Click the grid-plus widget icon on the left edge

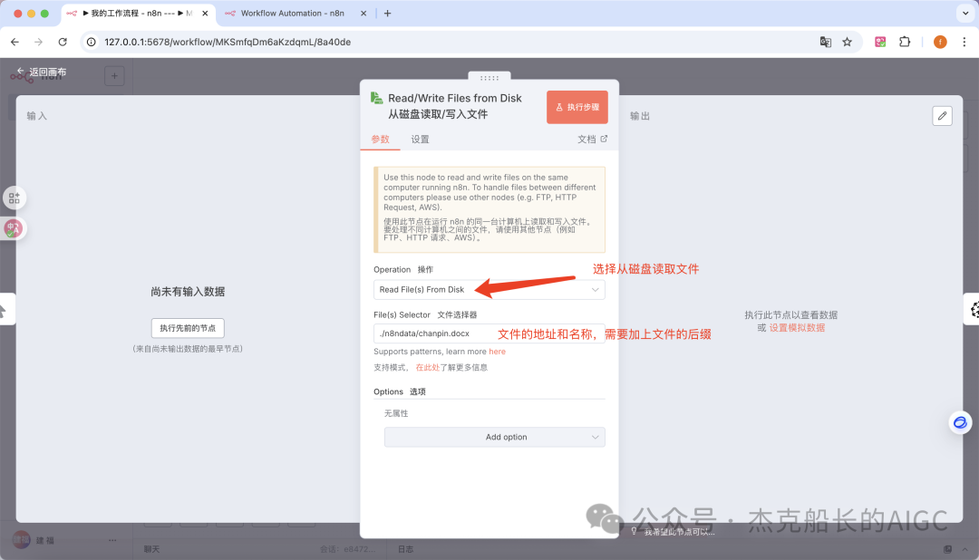[14, 198]
